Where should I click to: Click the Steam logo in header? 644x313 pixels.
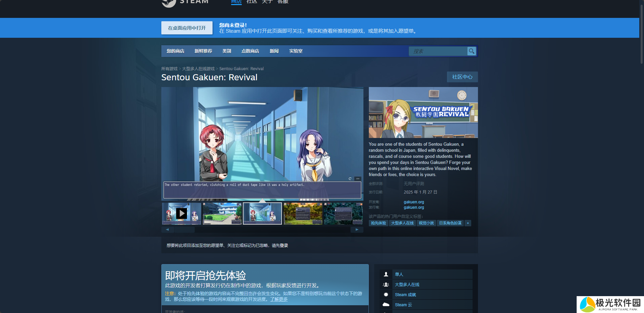point(169,3)
